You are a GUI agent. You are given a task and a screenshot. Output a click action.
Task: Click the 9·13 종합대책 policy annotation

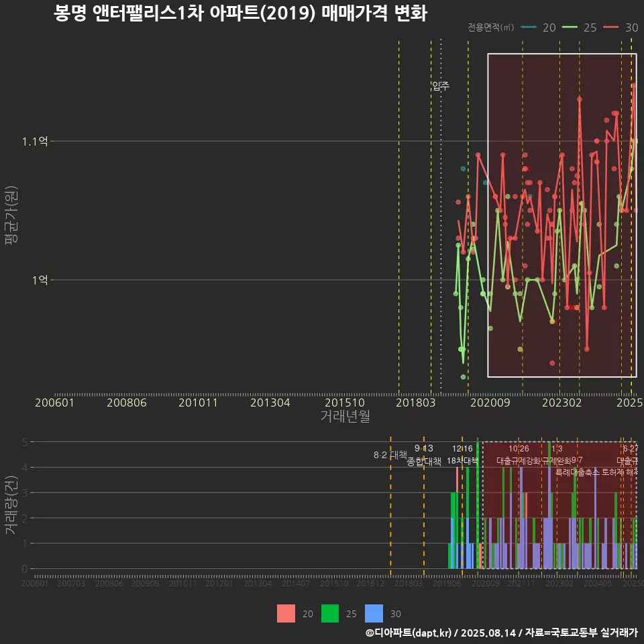424,455
